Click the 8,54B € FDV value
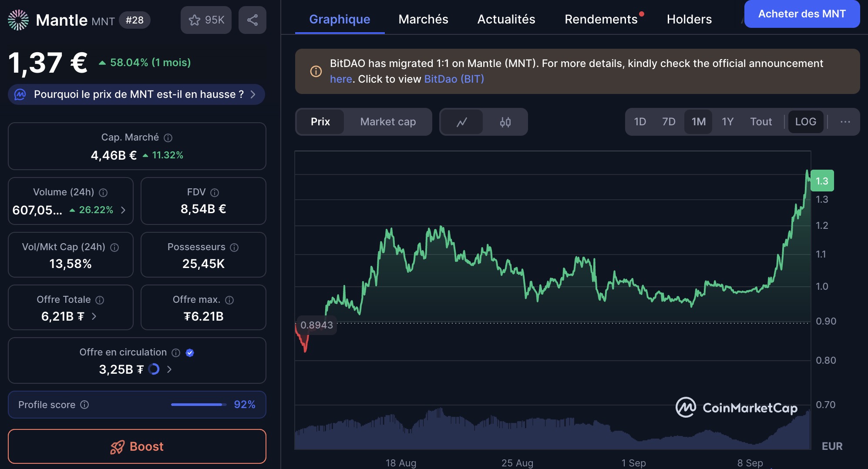Viewport: 868px width, 469px height. 203,209
